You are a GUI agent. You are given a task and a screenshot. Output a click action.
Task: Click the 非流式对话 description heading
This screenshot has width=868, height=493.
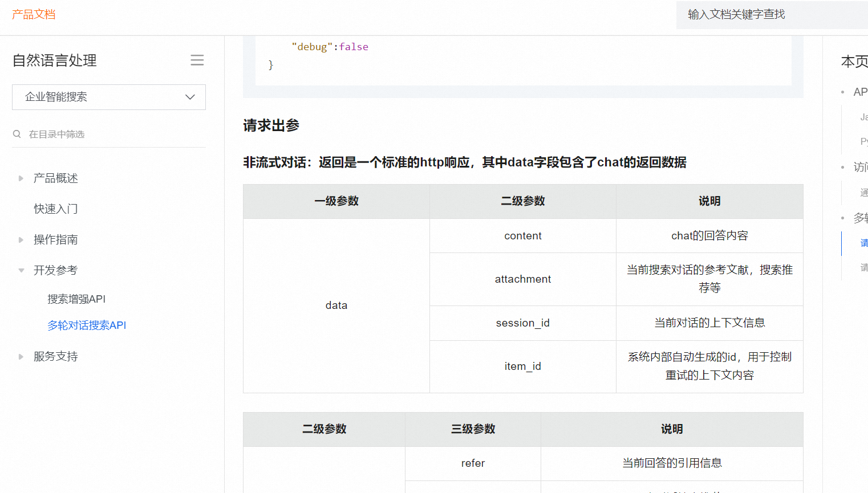[x=465, y=162]
